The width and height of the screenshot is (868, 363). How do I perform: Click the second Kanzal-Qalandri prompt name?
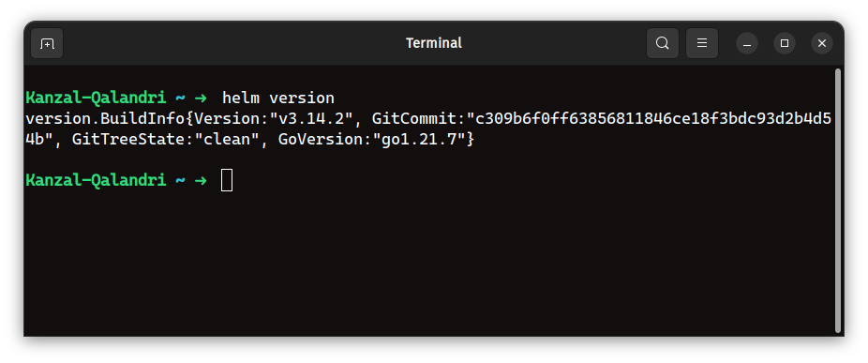point(96,180)
